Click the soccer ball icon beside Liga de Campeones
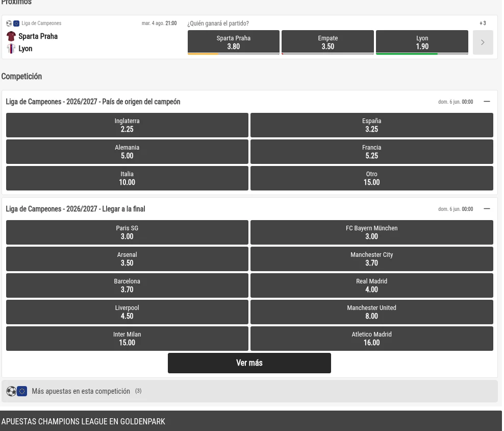504x431 pixels. [x=9, y=23]
